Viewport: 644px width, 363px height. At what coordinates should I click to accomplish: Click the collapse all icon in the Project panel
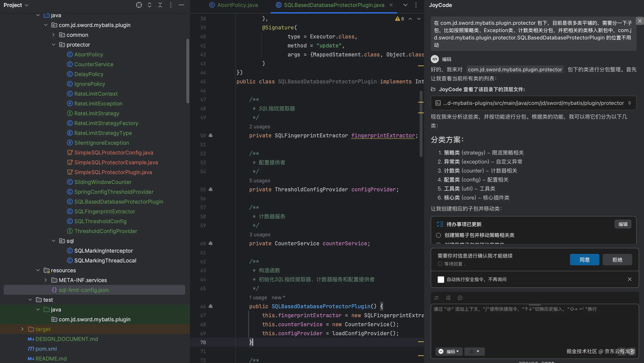click(160, 5)
